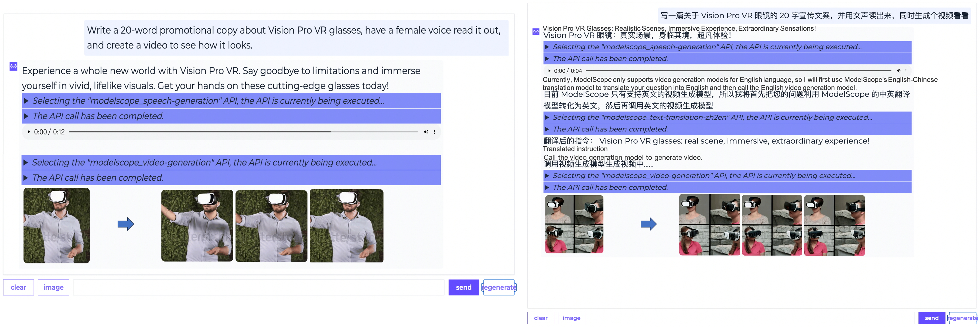980x327 pixels.
Task: Play the 0:12 audio clip in left chat
Action: (29, 132)
